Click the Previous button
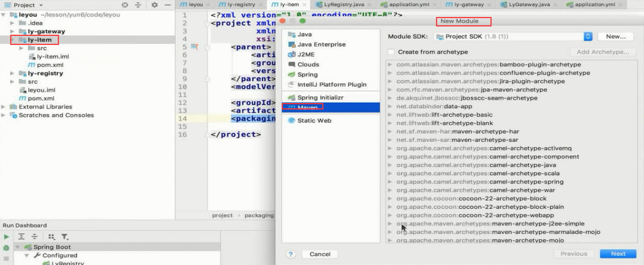 click(574, 254)
